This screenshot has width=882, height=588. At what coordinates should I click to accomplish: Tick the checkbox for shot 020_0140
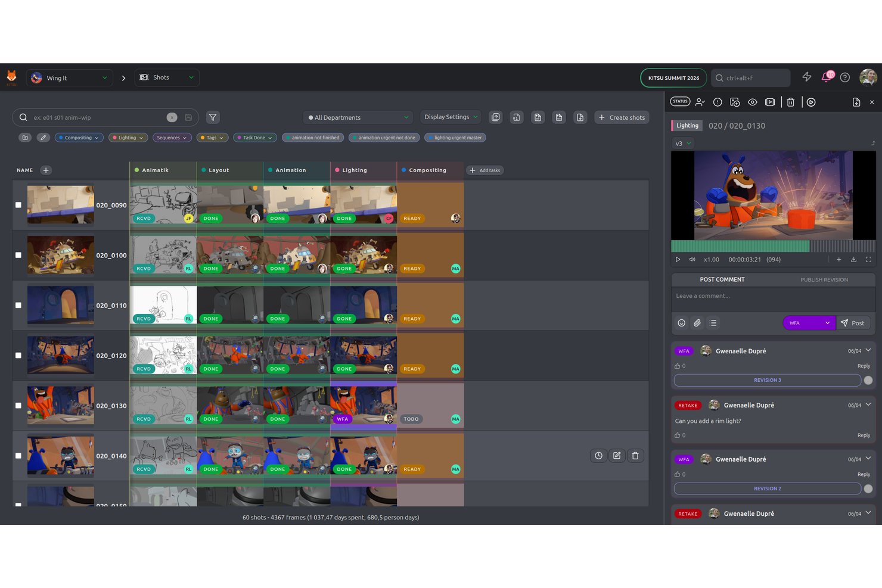point(18,456)
